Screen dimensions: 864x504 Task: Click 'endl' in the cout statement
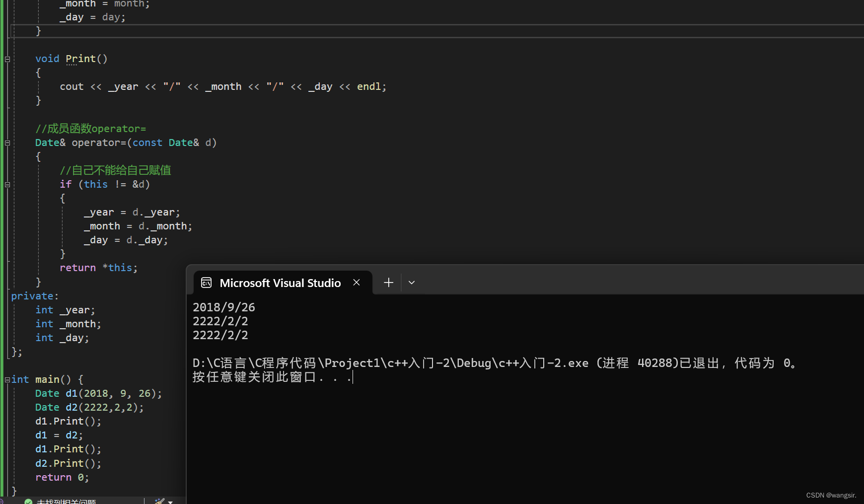pyautogui.click(x=368, y=86)
